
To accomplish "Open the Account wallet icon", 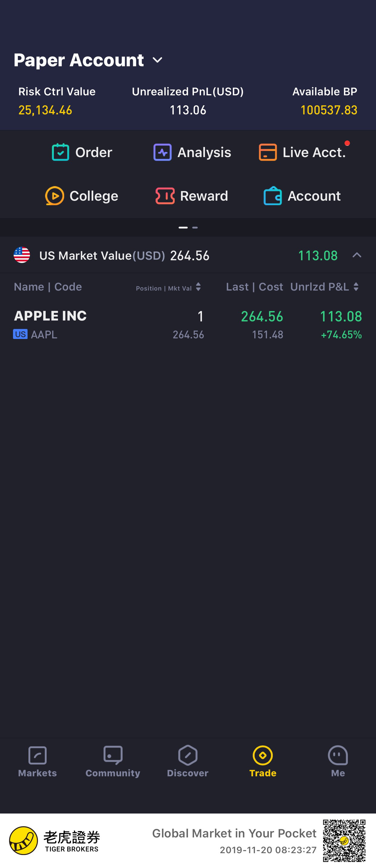I will pos(272,196).
